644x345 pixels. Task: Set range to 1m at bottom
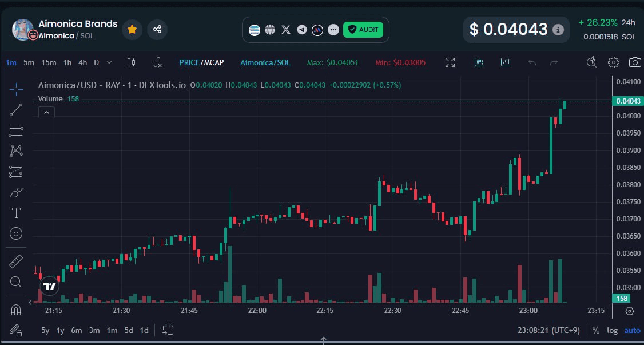pyautogui.click(x=112, y=330)
